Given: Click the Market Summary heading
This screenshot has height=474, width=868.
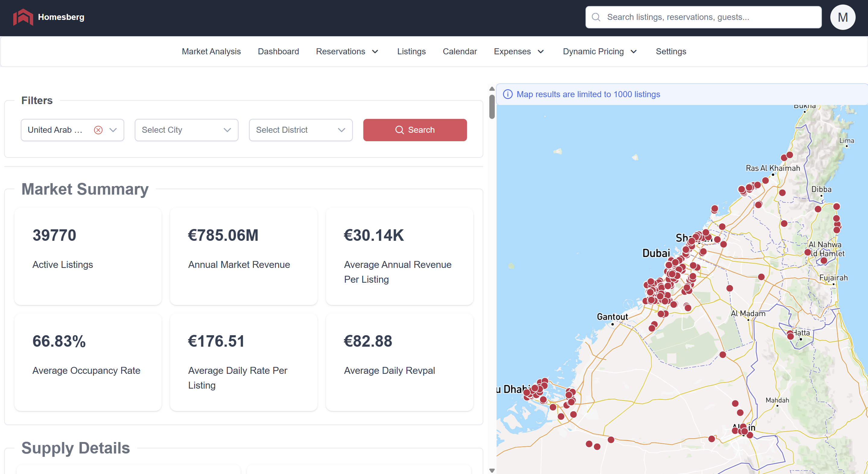Looking at the screenshot, I should (x=85, y=189).
